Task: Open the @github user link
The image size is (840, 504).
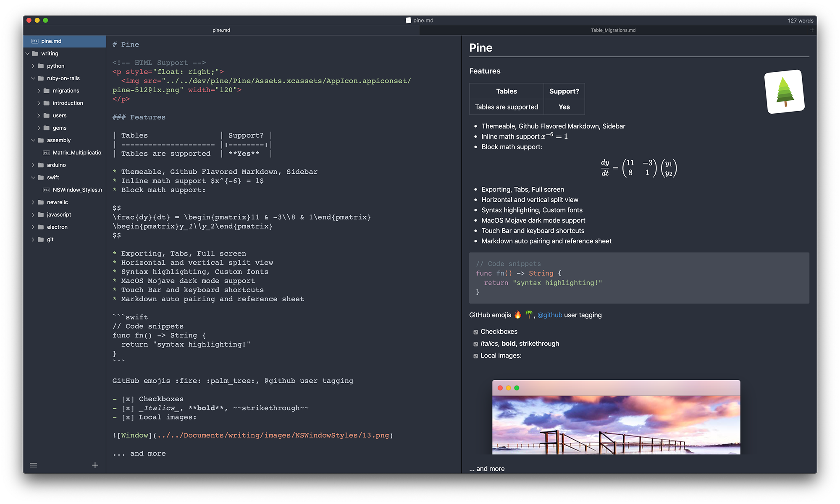Action: 549,315
